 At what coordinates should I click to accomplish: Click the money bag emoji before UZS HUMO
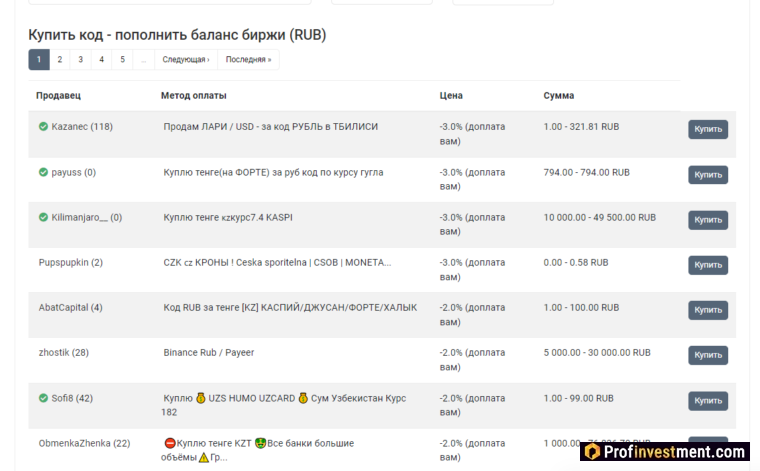(x=200, y=398)
